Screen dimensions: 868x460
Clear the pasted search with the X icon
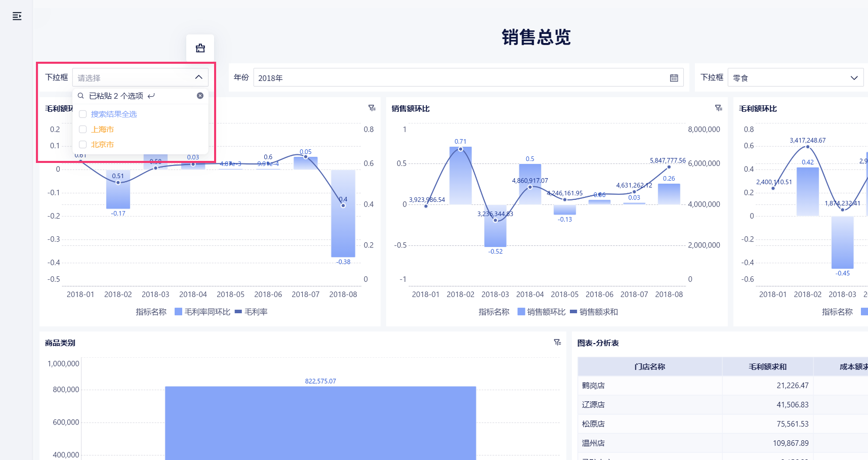pyautogui.click(x=200, y=96)
